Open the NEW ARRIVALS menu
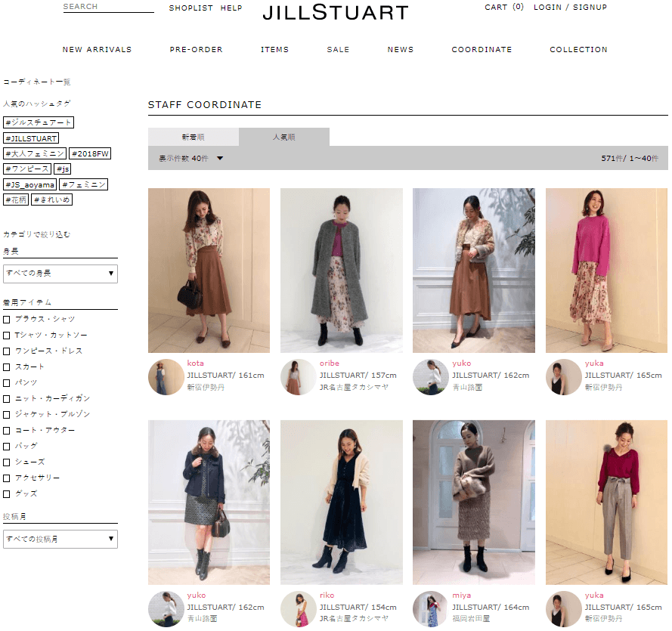 [x=97, y=50]
